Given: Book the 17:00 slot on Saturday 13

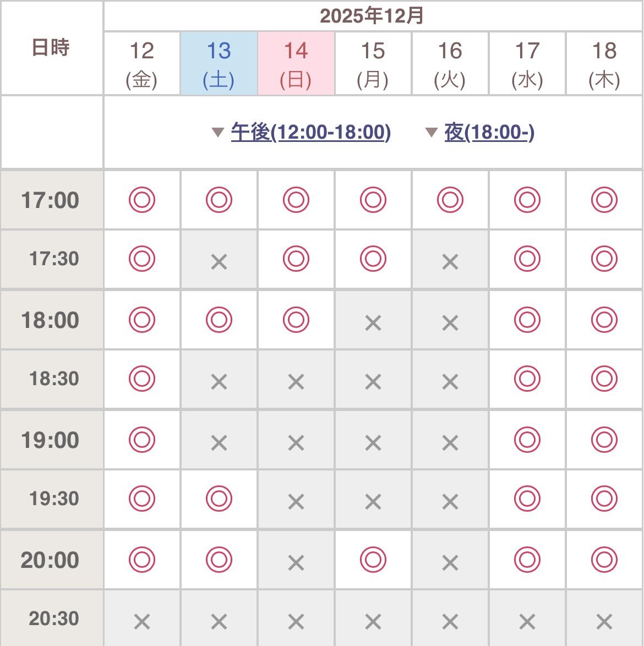Looking at the screenshot, I should pyautogui.click(x=219, y=200).
